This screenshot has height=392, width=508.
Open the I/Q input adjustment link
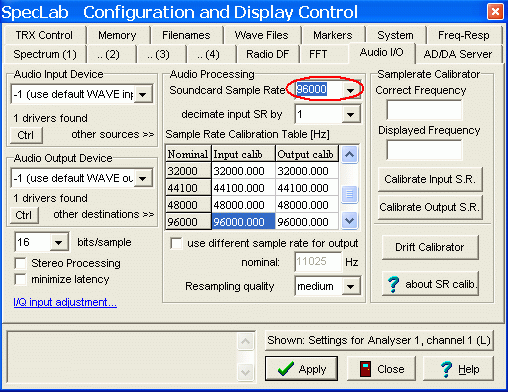coord(65,302)
